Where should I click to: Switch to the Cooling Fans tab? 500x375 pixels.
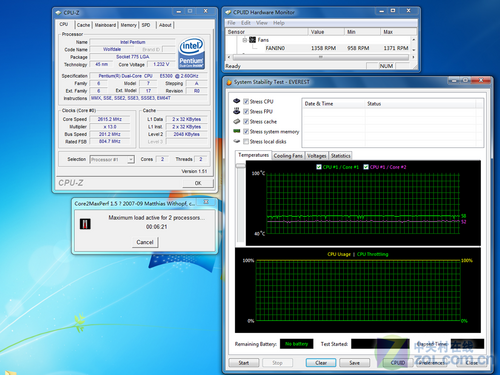tap(288, 156)
